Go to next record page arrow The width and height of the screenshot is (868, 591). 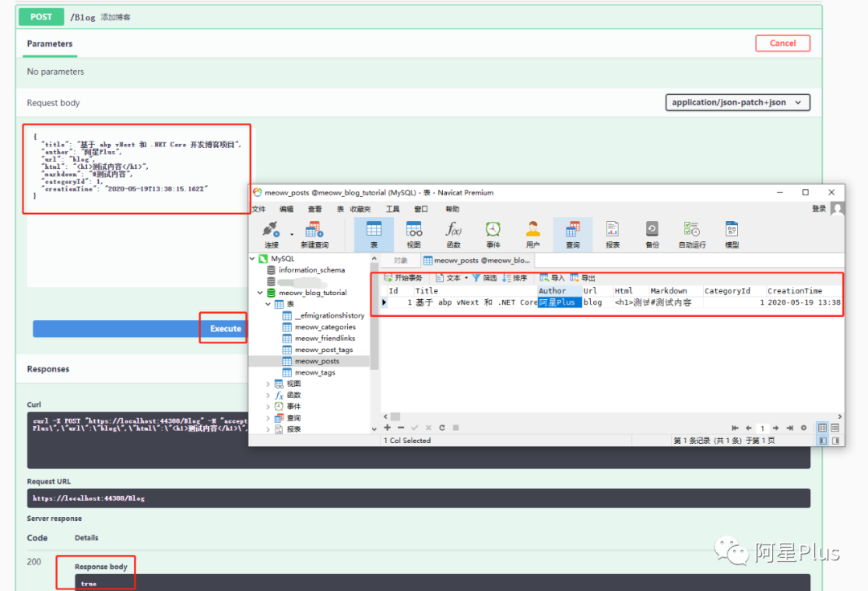coord(776,428)
